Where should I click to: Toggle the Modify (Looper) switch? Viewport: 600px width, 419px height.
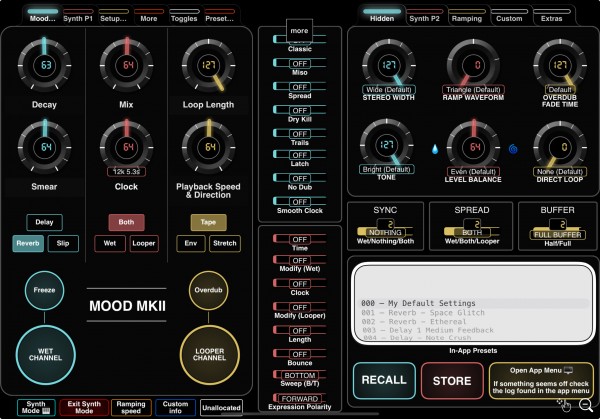(x=300, y=307)
